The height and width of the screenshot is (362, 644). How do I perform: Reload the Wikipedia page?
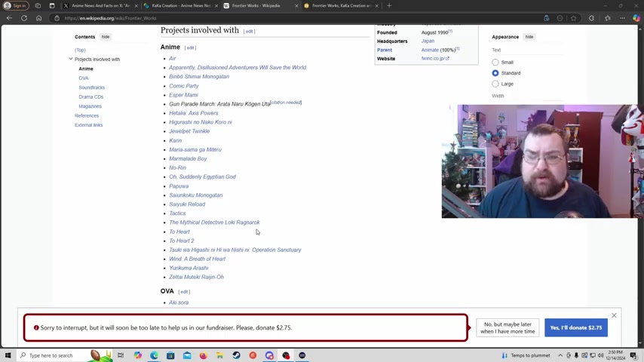pyautogui.click(x=24, y=18)
